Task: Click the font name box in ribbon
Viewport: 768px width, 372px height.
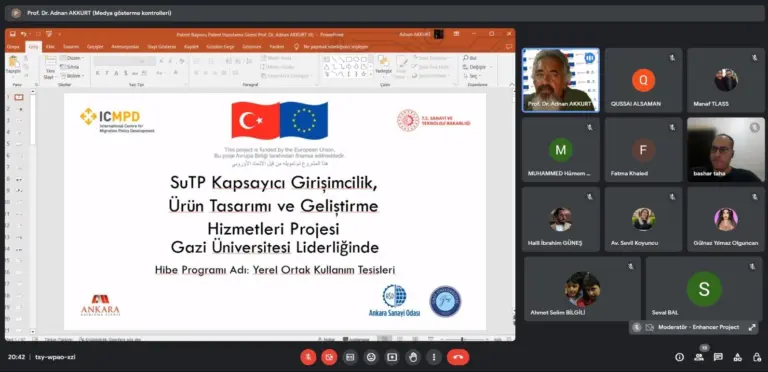Action: (x=117, y=61)
